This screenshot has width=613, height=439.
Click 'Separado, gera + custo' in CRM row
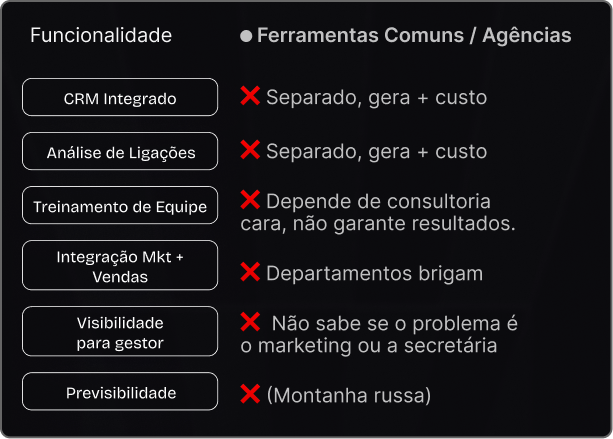pos(376,98)
